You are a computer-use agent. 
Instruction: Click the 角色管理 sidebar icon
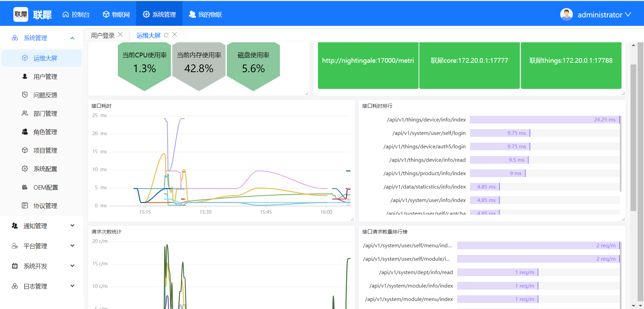25,132
